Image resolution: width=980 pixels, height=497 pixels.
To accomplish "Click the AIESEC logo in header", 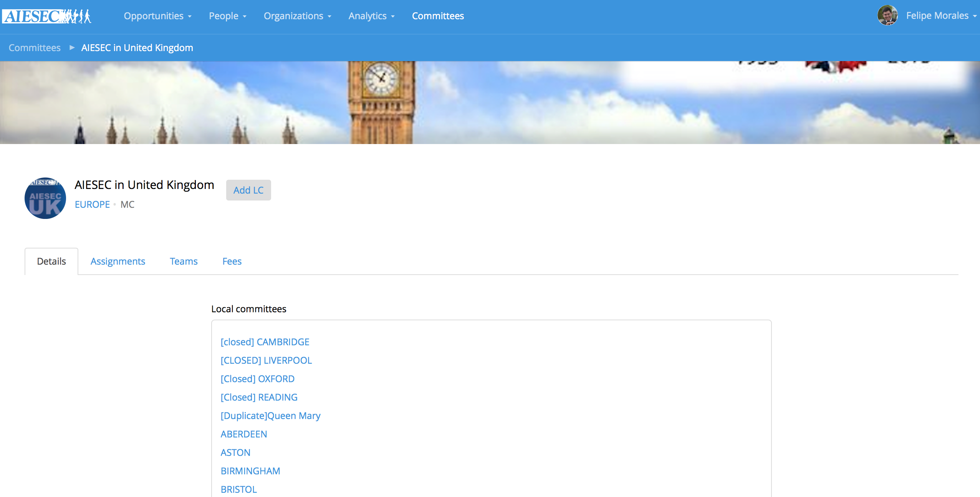I will (46, 16).
